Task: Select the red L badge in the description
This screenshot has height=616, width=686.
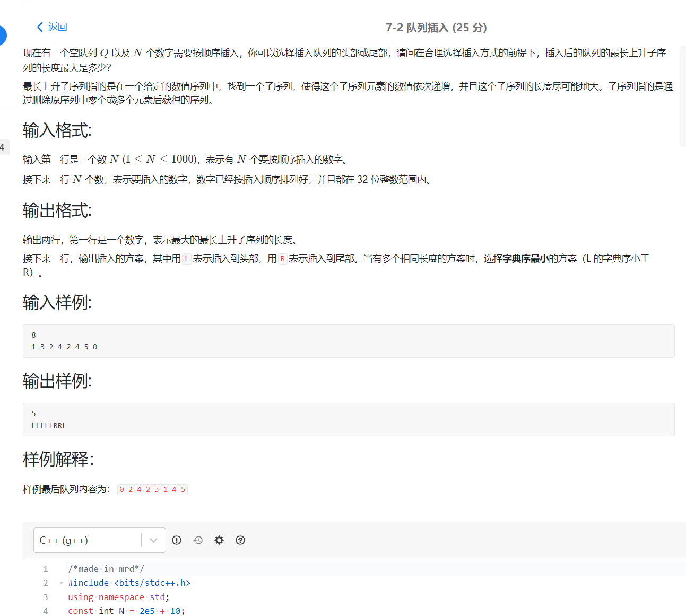Action: click(187, 258)
